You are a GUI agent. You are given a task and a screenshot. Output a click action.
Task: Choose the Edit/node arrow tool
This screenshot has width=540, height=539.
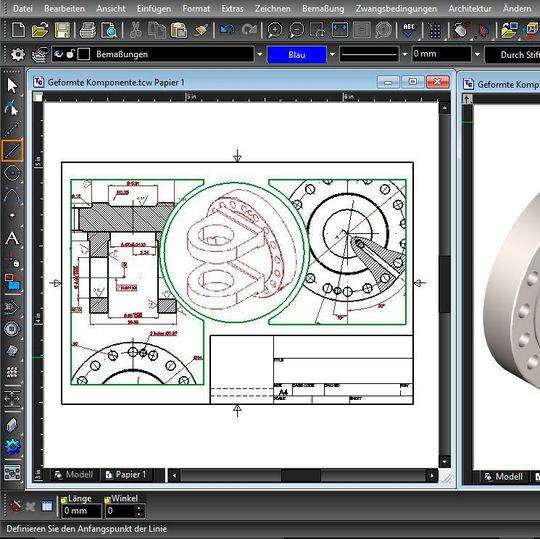click(x=12, y=108)
